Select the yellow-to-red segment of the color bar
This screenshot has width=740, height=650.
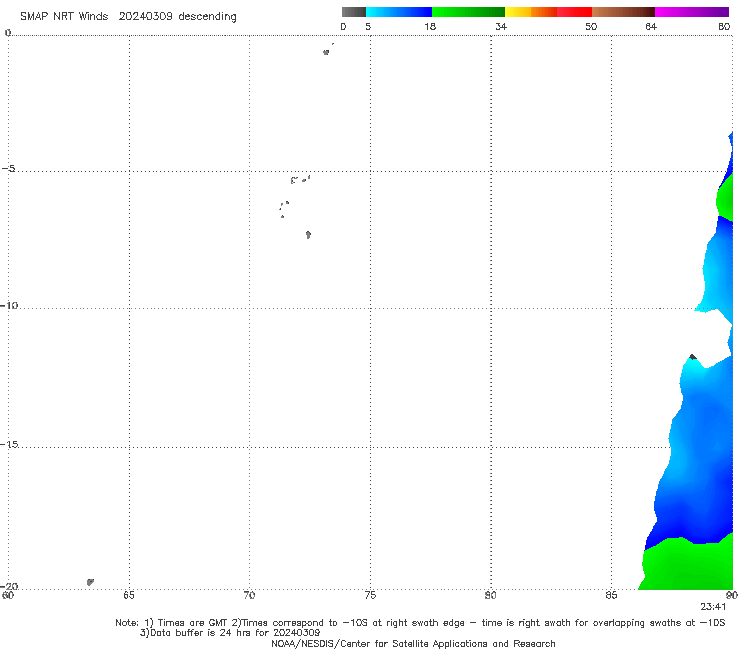coord(548,12)
